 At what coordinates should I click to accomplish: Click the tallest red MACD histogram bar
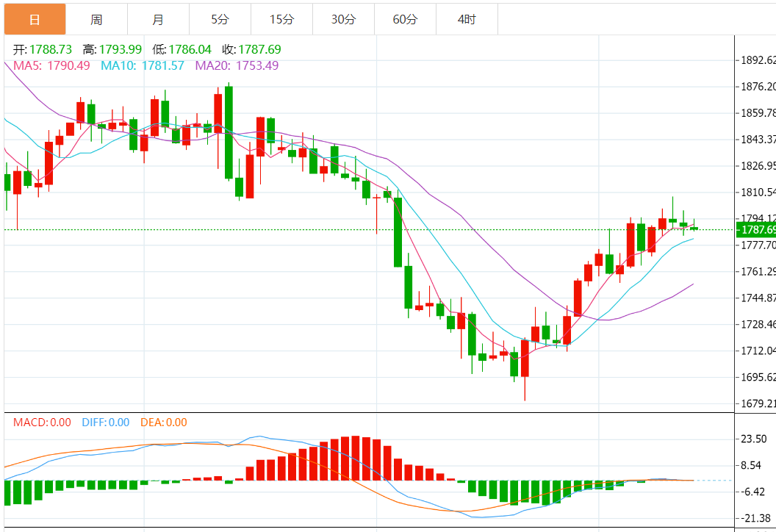(356, 459)
